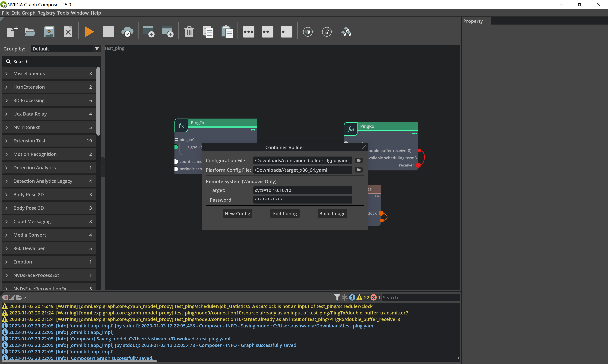Open the Window menu

tap(80, 13)
